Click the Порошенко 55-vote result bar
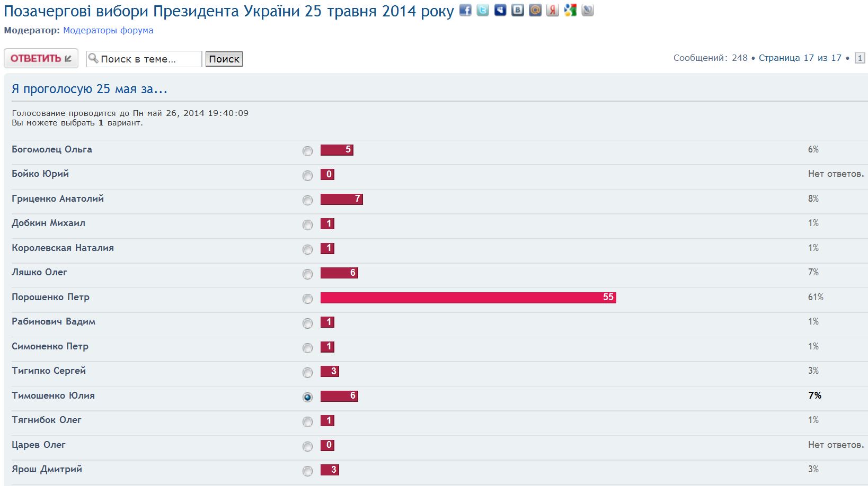Screen dimensions: 868x486 point(468,298)
